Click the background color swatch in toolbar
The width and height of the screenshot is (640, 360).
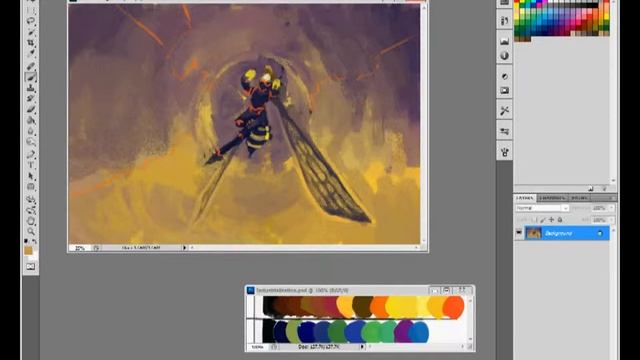(34, 256)
